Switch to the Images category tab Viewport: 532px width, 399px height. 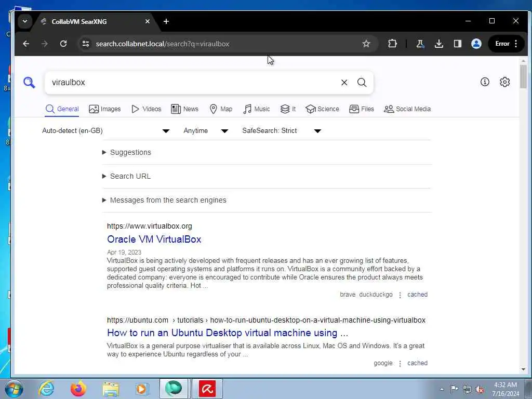pyautogui.click(x=104, y=109)
